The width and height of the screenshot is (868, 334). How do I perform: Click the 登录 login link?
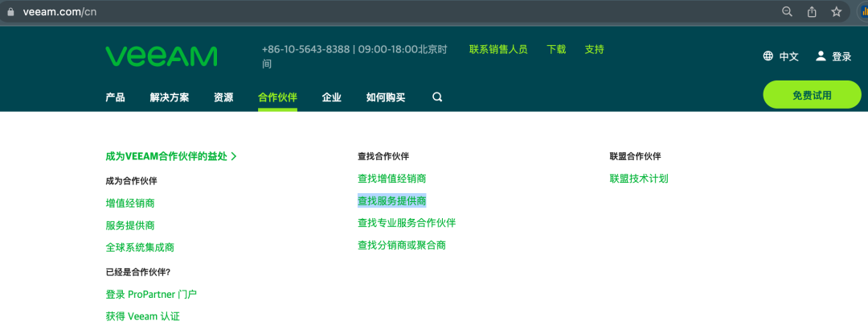842,56
